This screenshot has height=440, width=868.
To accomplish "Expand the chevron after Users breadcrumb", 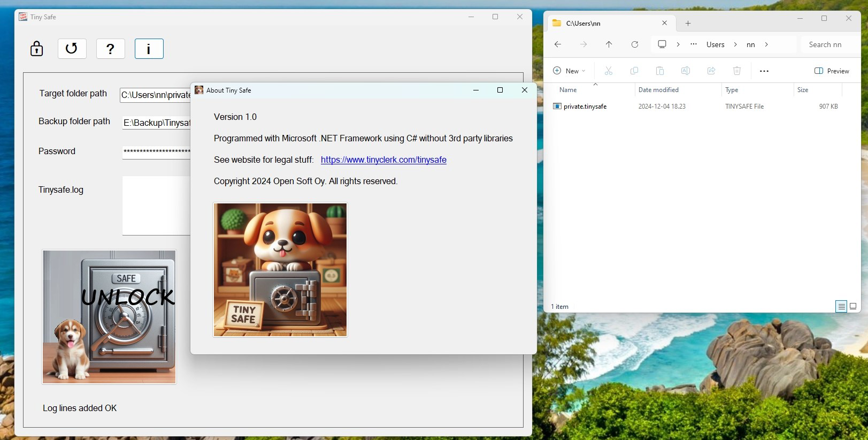I will 735,44.
